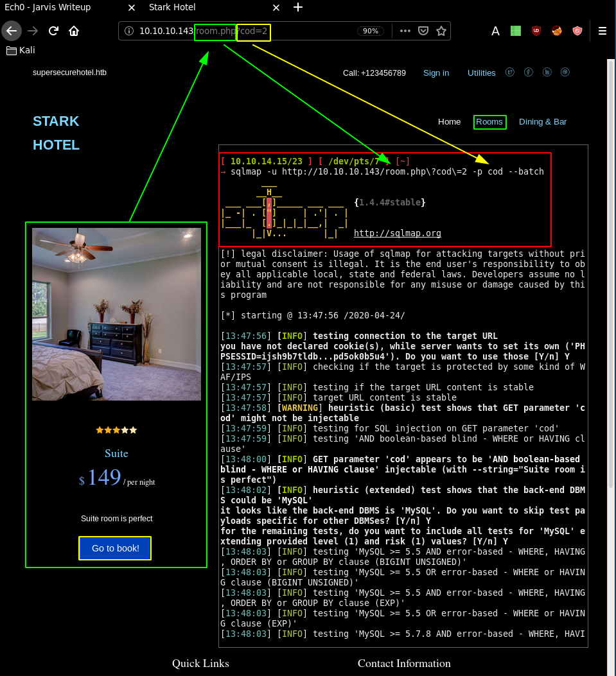Click the five-star rating of the Suite

pyautogui.click(x=116, y=430)
